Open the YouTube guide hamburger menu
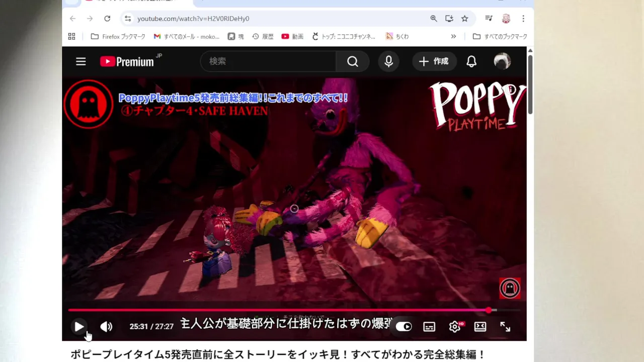This screenshot has height=362, width=644. pos(81,61)
